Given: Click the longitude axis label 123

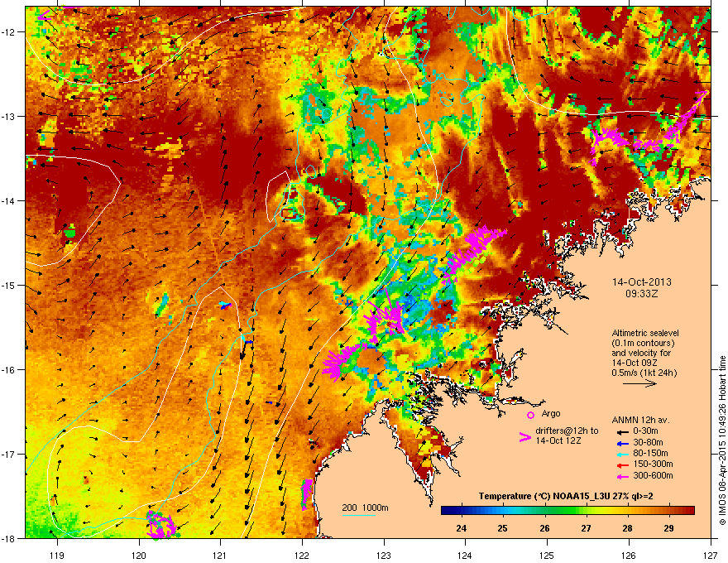Looking at the screenshot, I should click(x=384, y=555).
